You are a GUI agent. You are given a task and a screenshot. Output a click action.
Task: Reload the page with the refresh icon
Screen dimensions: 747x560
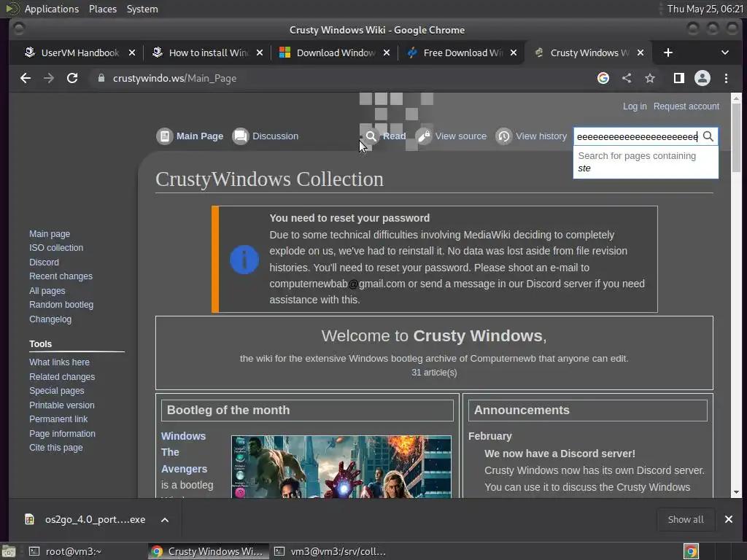click(x=72, y=78)
